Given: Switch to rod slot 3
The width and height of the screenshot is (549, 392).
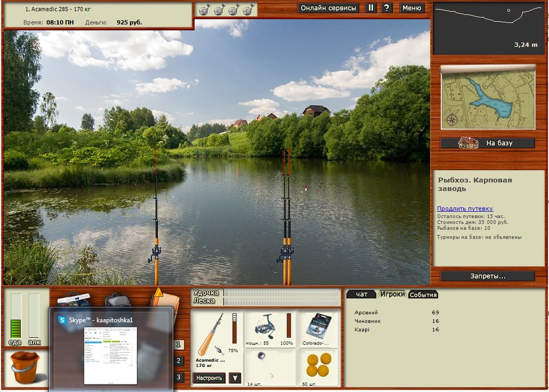Looking at the screenshot, I should (179, 377).
